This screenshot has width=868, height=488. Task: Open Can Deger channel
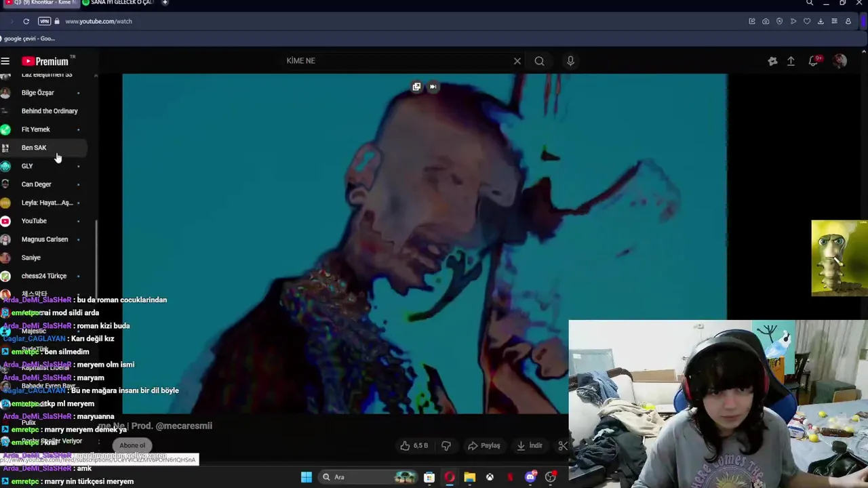pyautogui.click(x=43, y=184)
